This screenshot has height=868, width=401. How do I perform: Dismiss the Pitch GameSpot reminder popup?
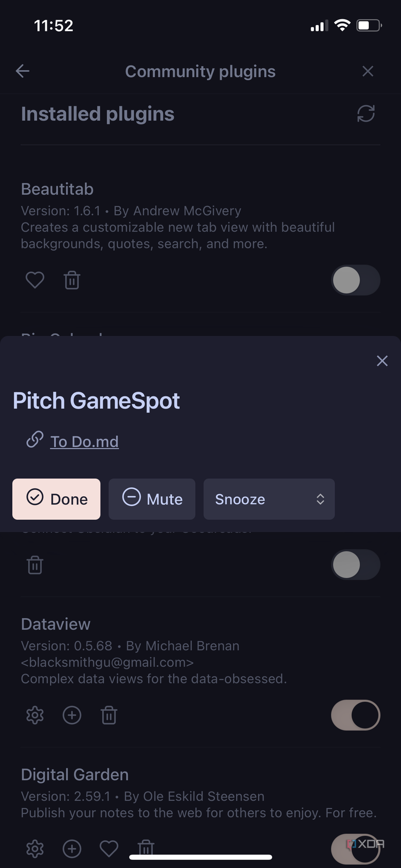[x=382, y=361]
